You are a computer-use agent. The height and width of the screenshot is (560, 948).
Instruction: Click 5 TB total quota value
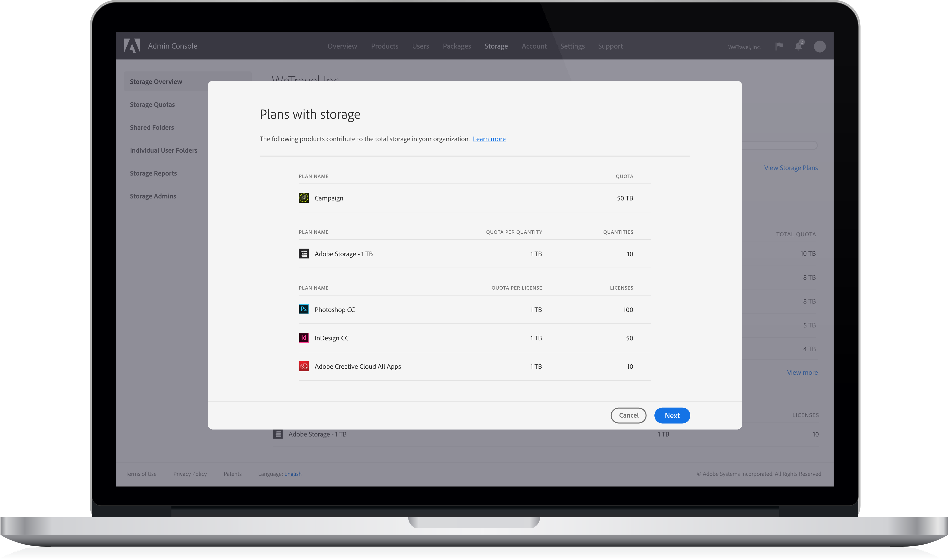(x=809, y=325)
